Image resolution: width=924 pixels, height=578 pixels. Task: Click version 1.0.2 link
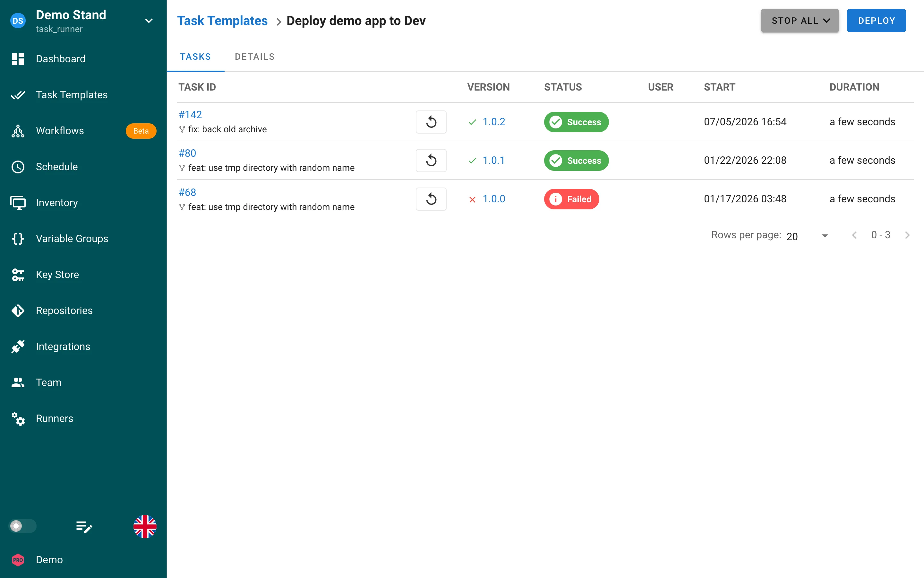[x=494, y=122]
